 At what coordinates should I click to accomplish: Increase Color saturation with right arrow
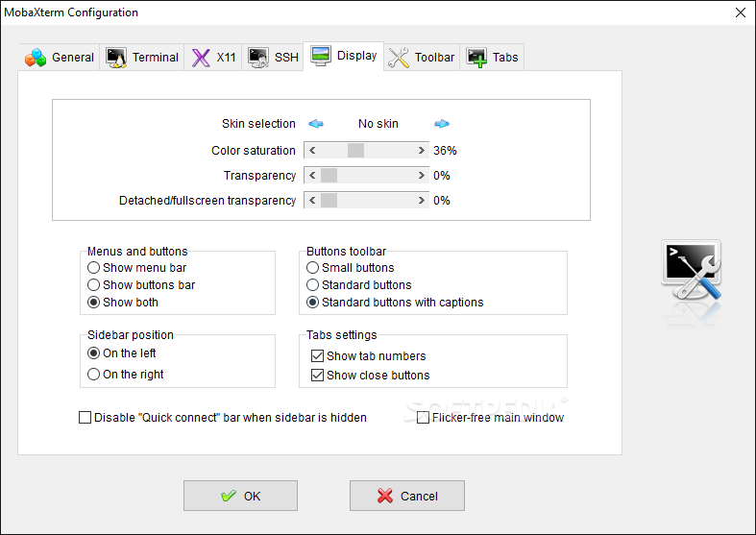[x=422, y=151]
